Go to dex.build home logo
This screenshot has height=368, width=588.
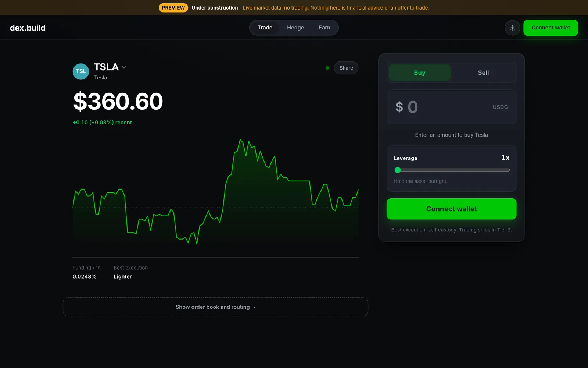28,28
